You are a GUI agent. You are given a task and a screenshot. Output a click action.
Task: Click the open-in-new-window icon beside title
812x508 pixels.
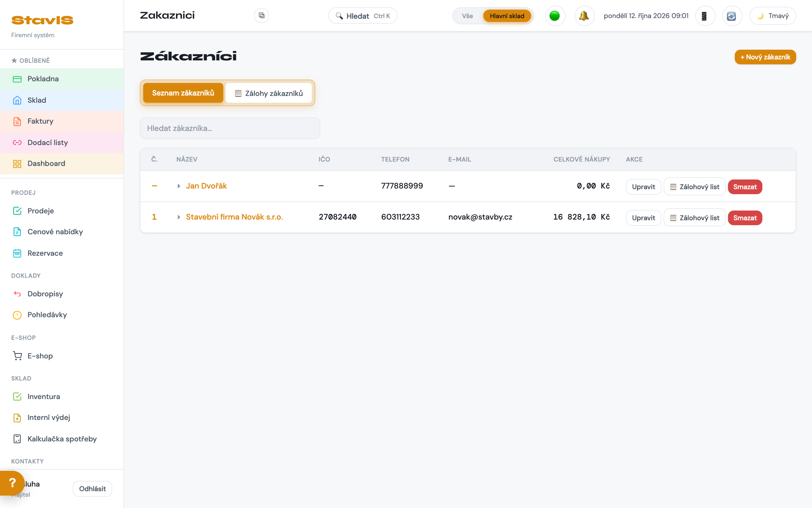pyautogui.click(x=262, y=16)
